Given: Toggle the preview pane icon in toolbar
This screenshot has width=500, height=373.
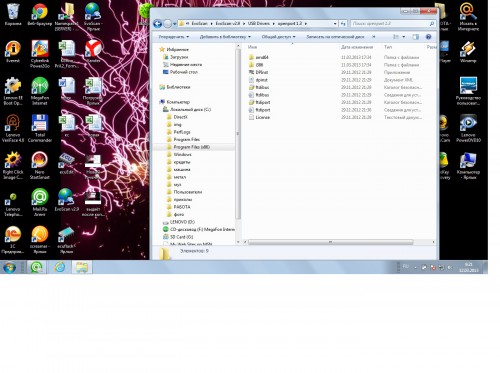Looking at the screenshot, I should point(416,37).
